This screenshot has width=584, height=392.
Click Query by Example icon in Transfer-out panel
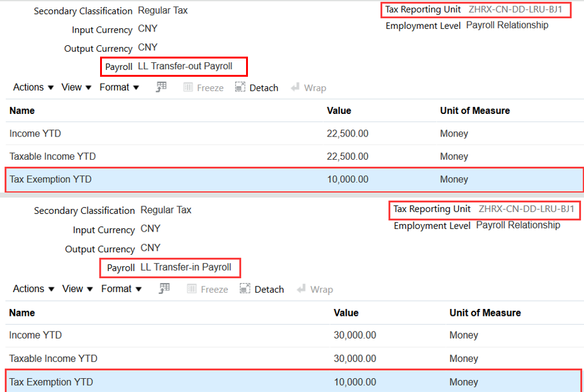click(162, 87)
